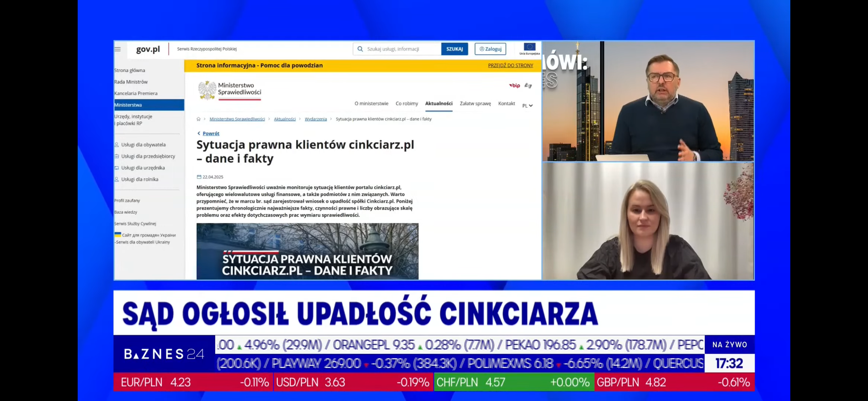
Task: Click the calendar icon beside 22.04.2025
Action: coord(199,177)
